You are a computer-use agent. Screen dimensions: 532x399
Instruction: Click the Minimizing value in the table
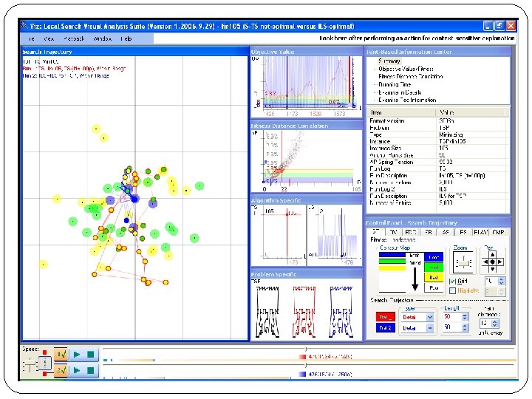point(451,134)
